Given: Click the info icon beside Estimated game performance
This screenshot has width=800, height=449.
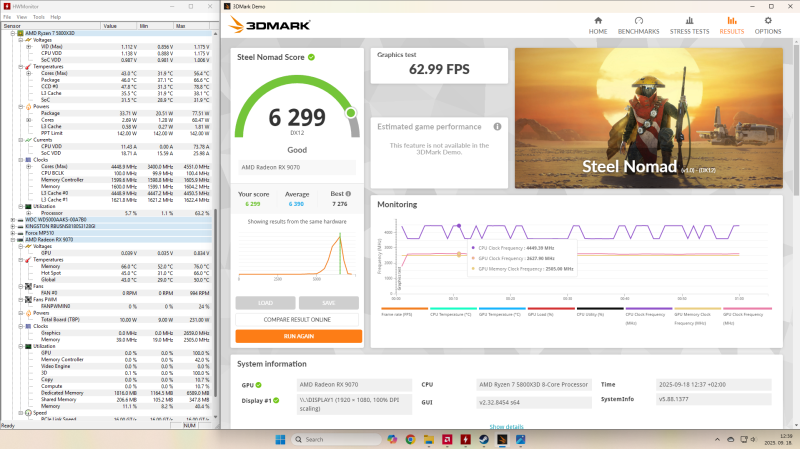Looking at the screenshot, I should 497,127.
